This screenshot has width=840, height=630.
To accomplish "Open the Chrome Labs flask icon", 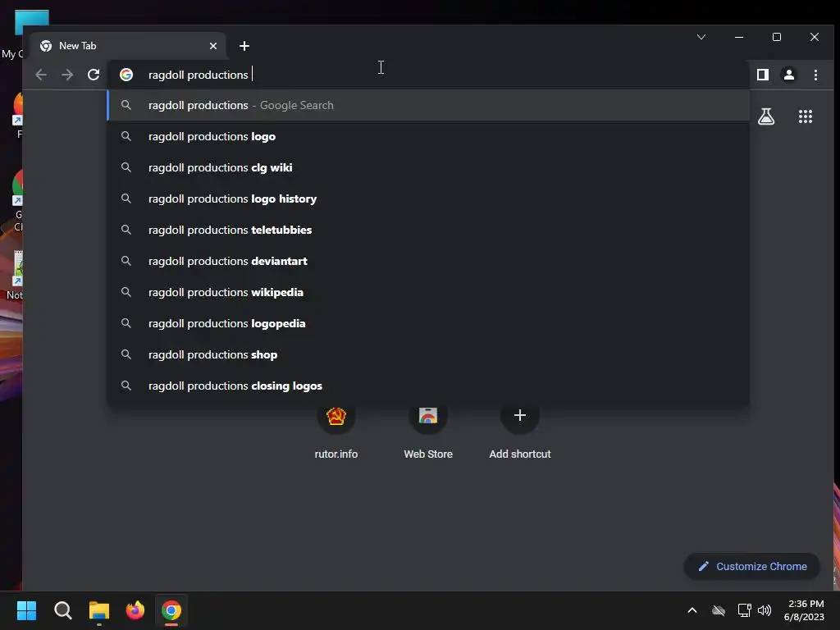I will tap(766, 116).
